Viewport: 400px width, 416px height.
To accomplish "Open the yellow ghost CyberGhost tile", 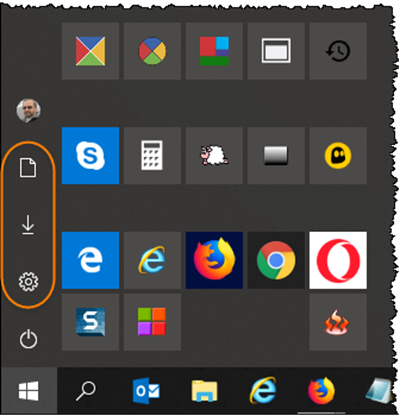I will (338, 155).
